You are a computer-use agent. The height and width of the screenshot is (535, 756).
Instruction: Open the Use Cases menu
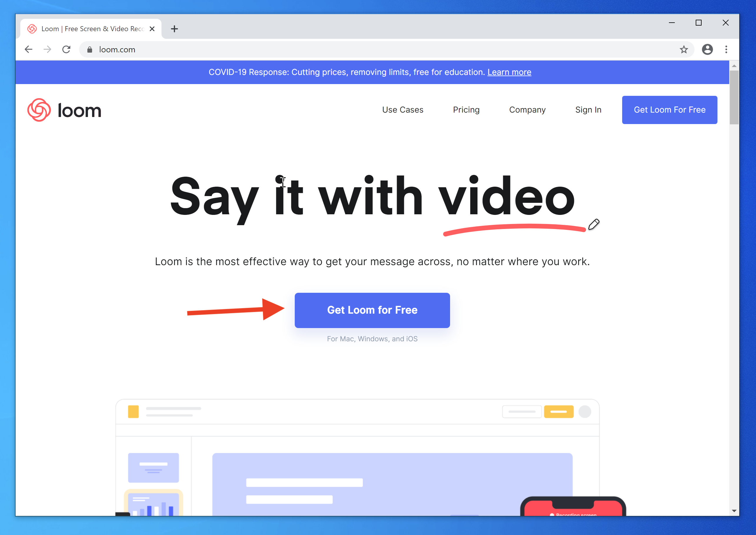tap(402, 110)
